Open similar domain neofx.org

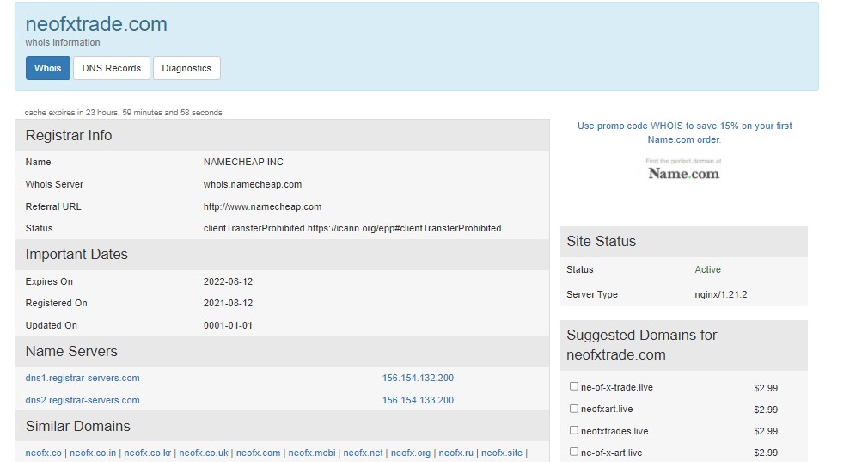(x=411, y=453)
